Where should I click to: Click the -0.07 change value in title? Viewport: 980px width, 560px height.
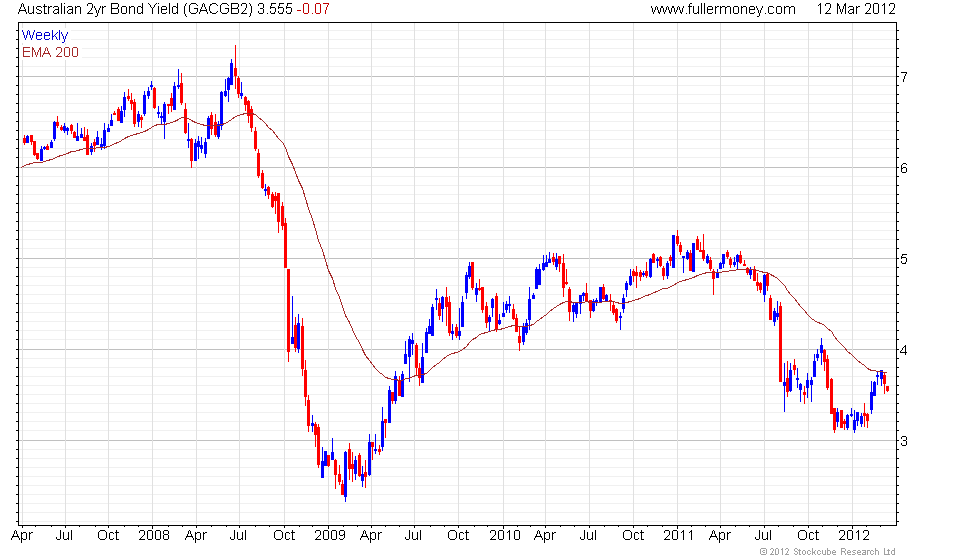[x=313, y=9]
